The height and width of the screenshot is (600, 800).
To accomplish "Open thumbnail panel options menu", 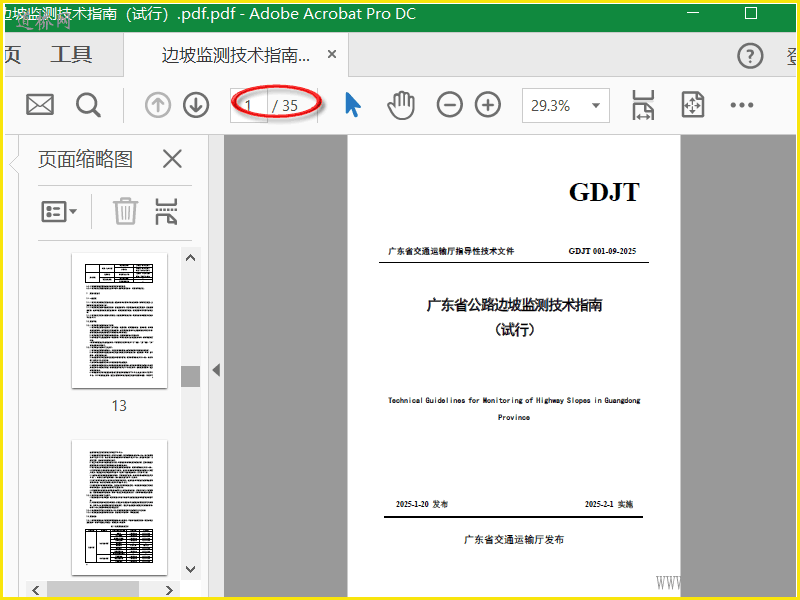I will 59,211.
